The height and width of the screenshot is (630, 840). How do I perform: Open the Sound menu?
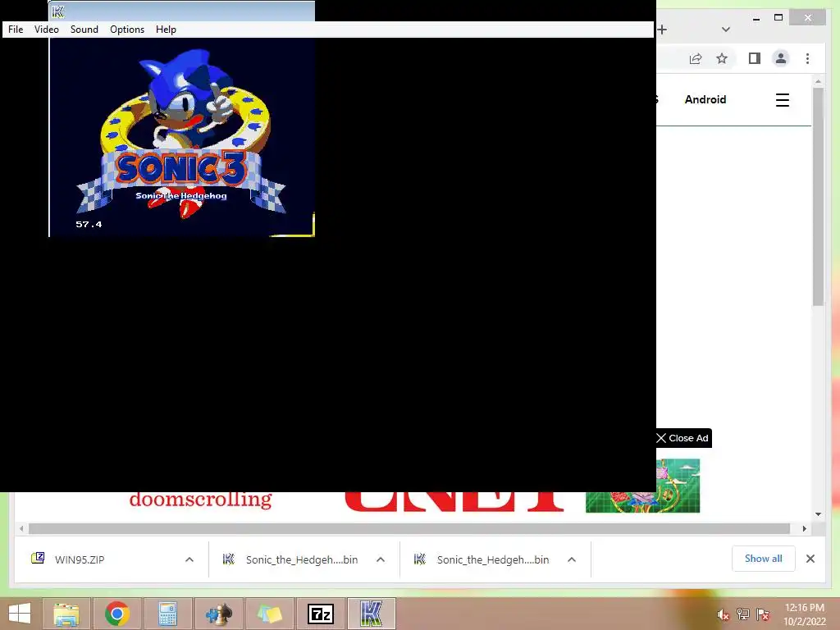(x=84, y=30)
